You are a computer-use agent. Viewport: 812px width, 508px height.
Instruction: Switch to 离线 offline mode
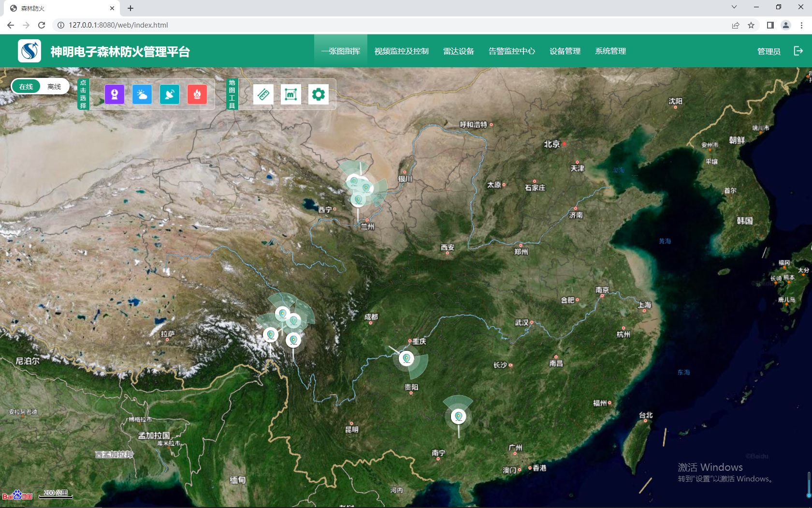click(x=54, y=87)
